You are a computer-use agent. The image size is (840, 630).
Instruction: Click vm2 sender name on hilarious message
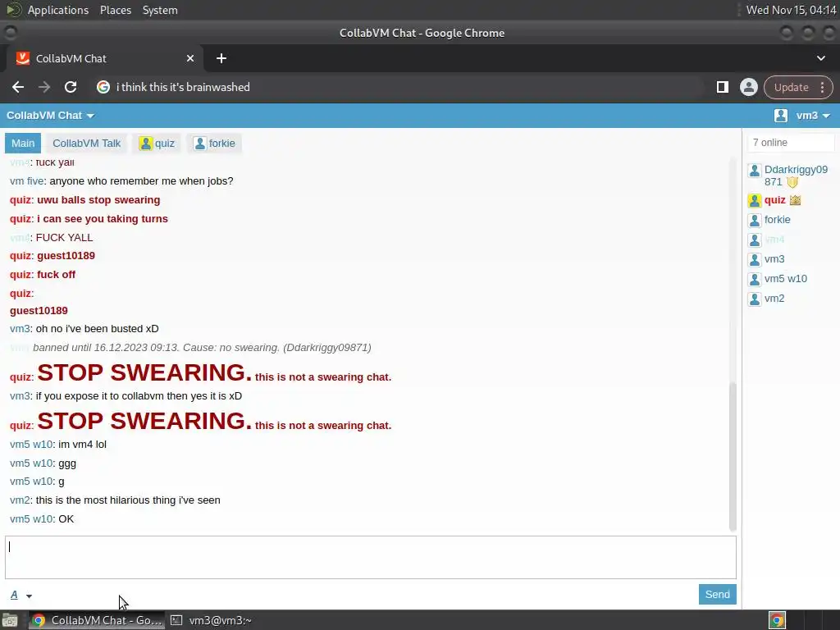(20, 500)
